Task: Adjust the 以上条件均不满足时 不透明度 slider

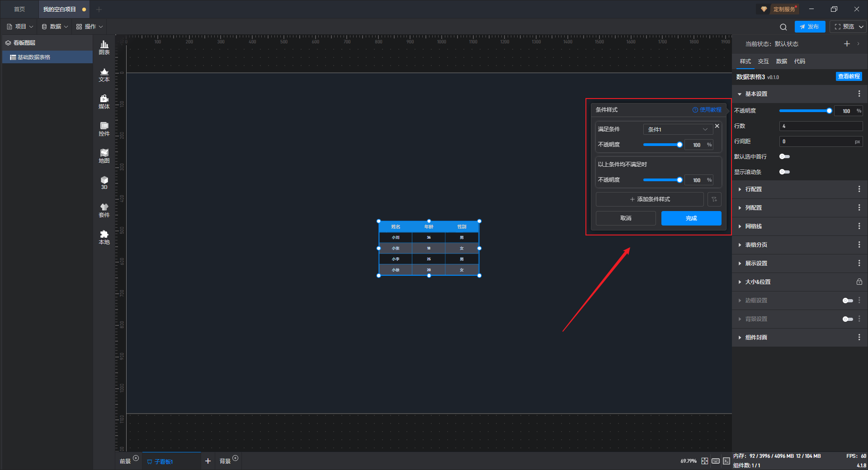Action: point(663,180)
